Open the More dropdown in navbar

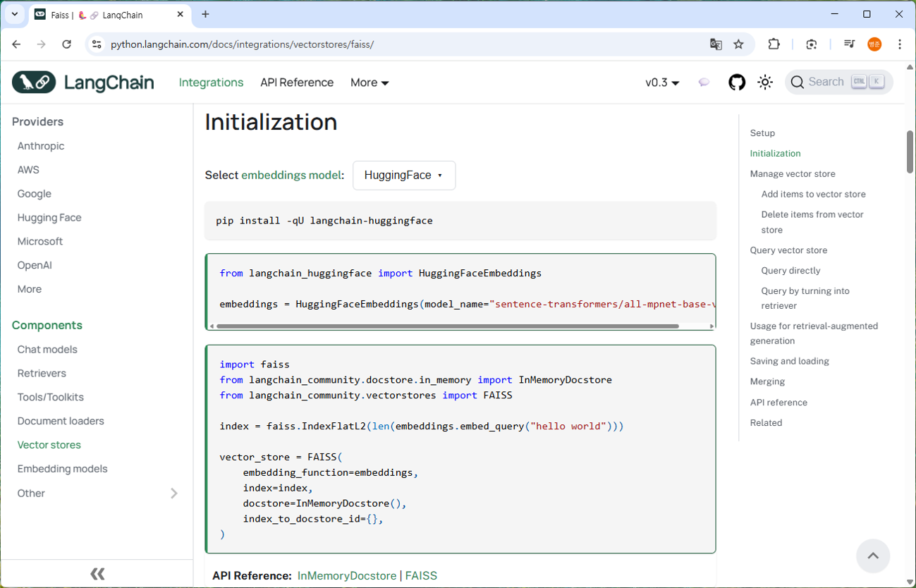click(x=370, y=82)
